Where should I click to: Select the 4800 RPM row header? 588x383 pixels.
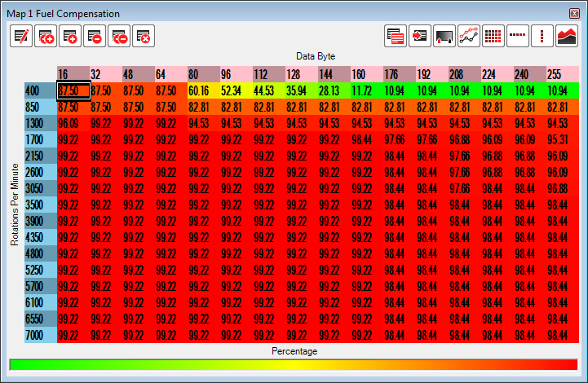(41, 253)
